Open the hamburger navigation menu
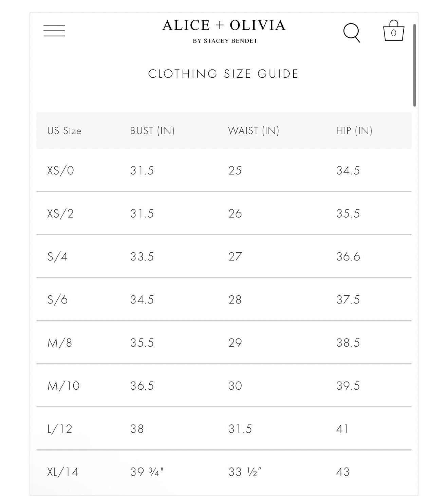The image size is (448, 496). pyautogui.click(x=54, y=31)
